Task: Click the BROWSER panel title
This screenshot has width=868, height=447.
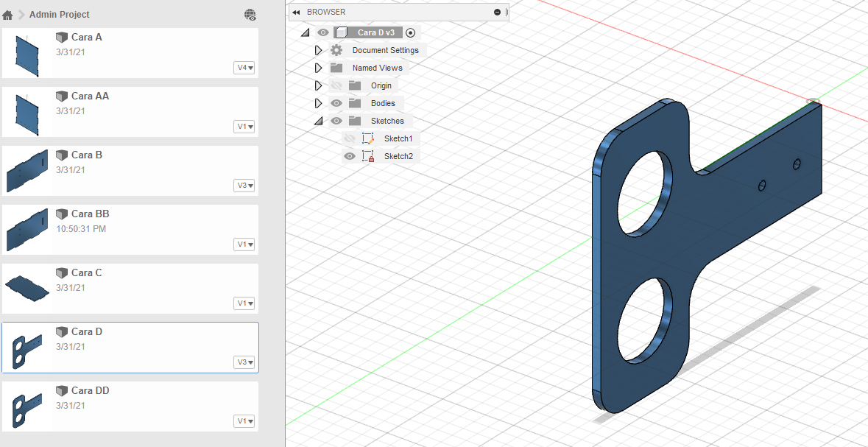Action: (x=326, y=13)
